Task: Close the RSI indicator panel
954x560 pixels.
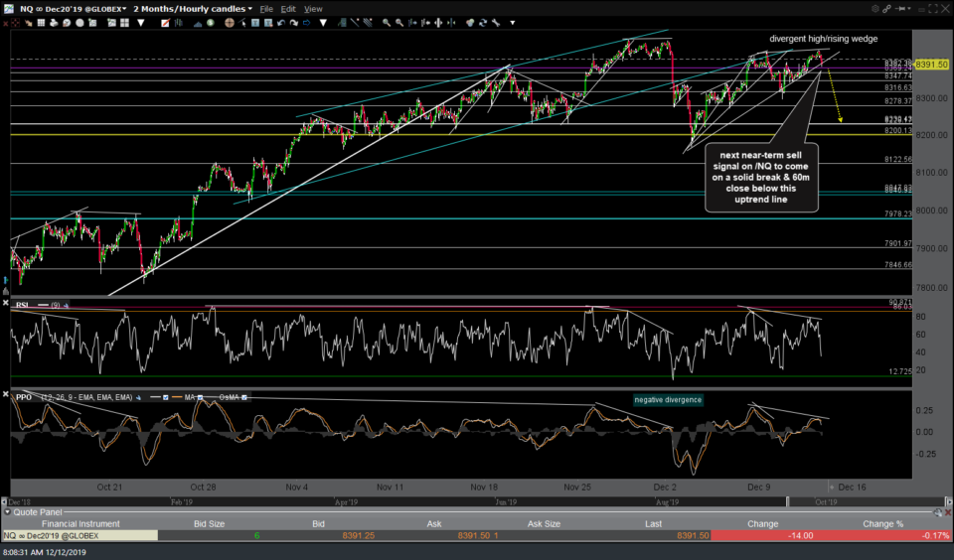Action: 6,302
